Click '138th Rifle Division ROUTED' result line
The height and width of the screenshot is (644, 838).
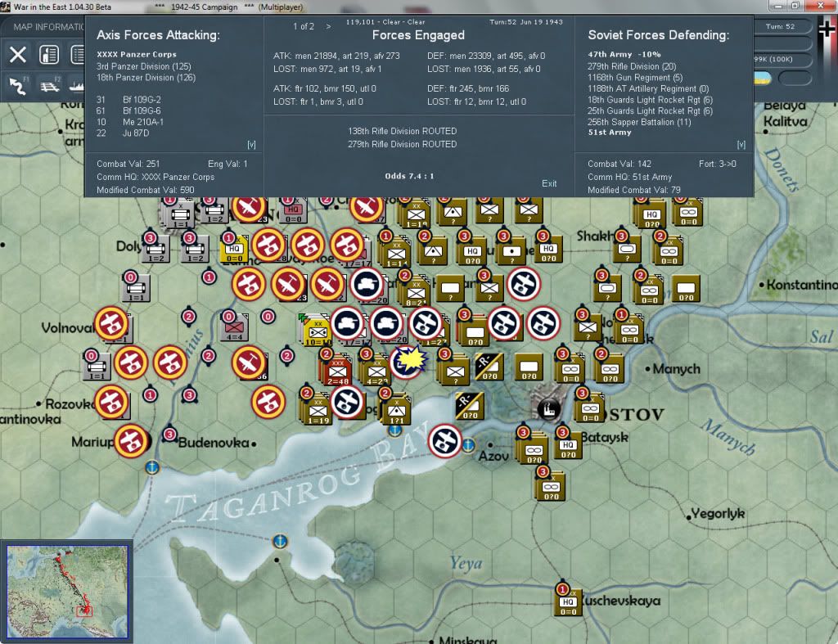coord(402,131)
